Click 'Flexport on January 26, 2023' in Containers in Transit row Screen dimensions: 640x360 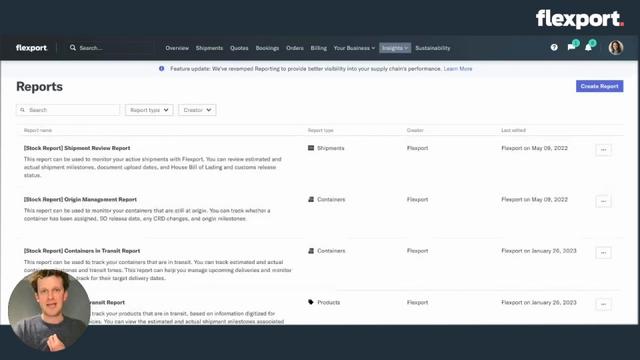(539, 251)
